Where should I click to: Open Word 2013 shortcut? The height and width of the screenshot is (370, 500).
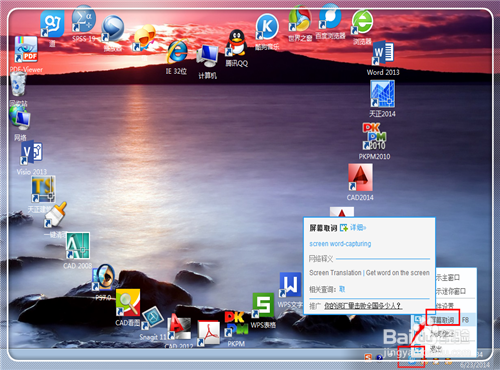[x=383, y=53]
